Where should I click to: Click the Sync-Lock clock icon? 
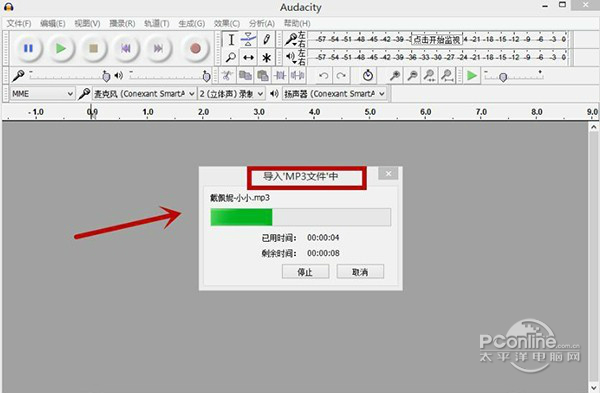tap(368, 75)
